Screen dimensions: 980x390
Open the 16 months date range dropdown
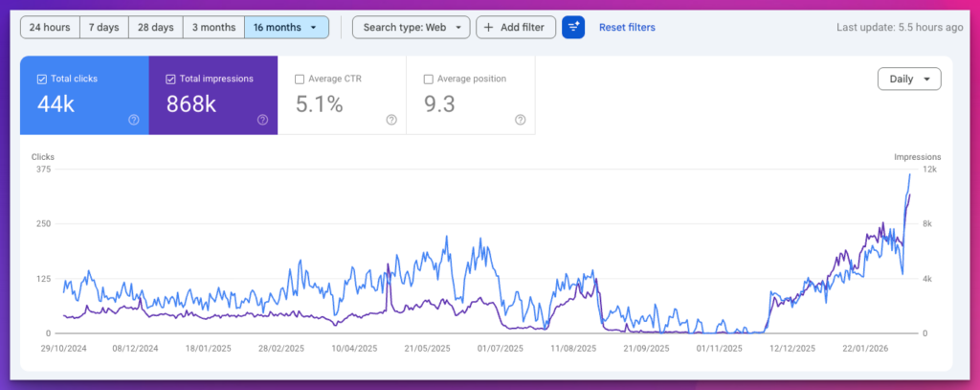(286, 28)
